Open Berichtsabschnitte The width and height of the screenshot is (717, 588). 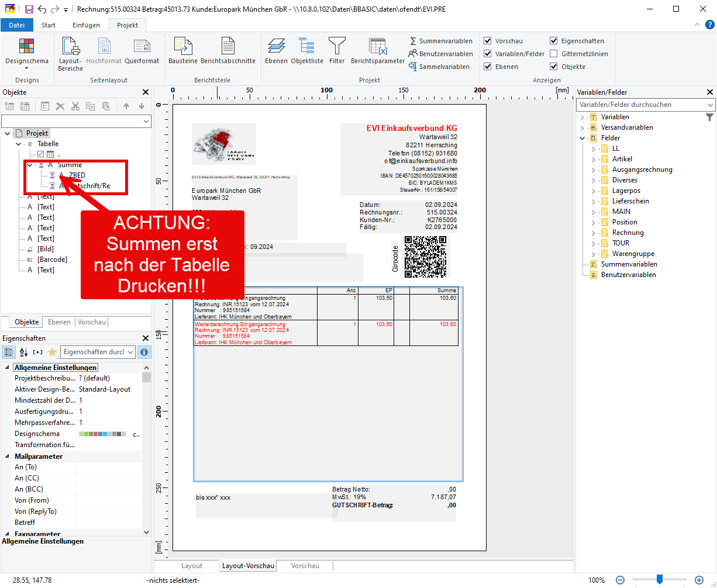(228, 52)
